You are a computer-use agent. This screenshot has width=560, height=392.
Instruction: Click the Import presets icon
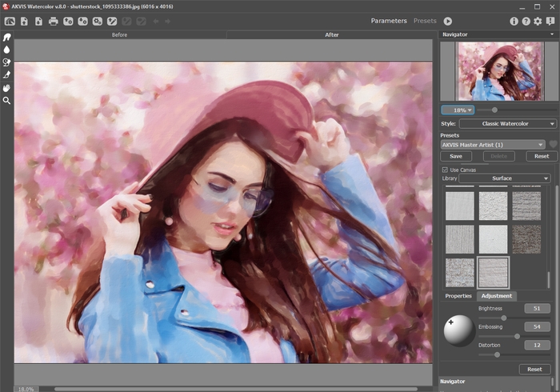click(x=68, y=22)
